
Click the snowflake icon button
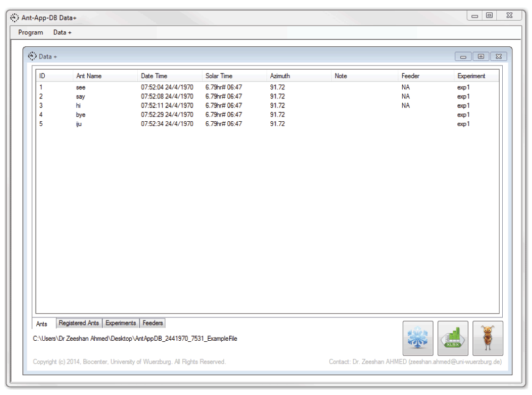(418, 338)
